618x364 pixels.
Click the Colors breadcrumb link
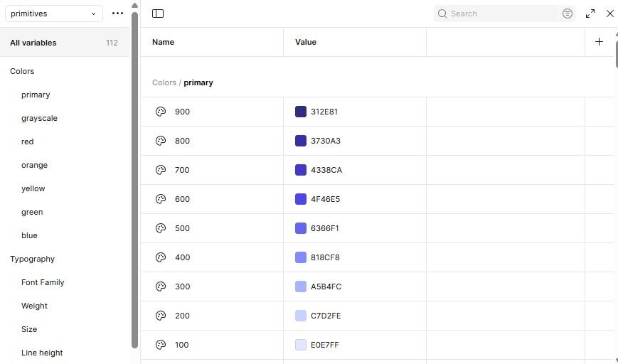click(164, 82)
